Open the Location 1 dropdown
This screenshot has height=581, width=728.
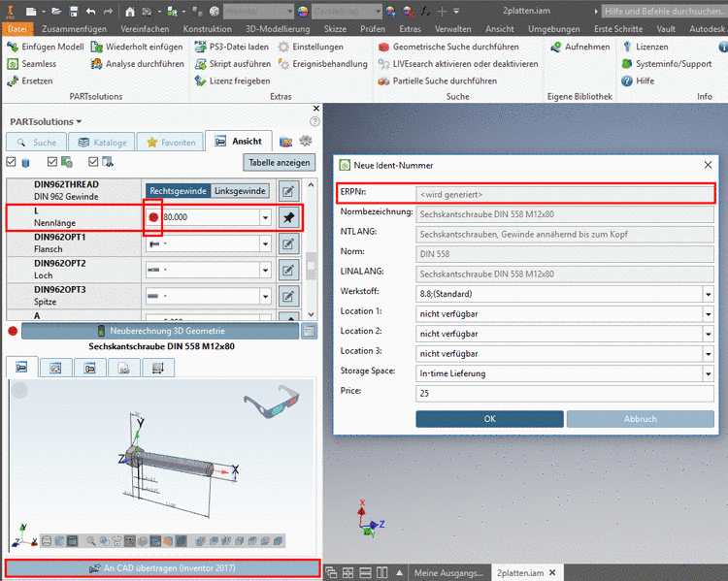(x=708, y=313)
